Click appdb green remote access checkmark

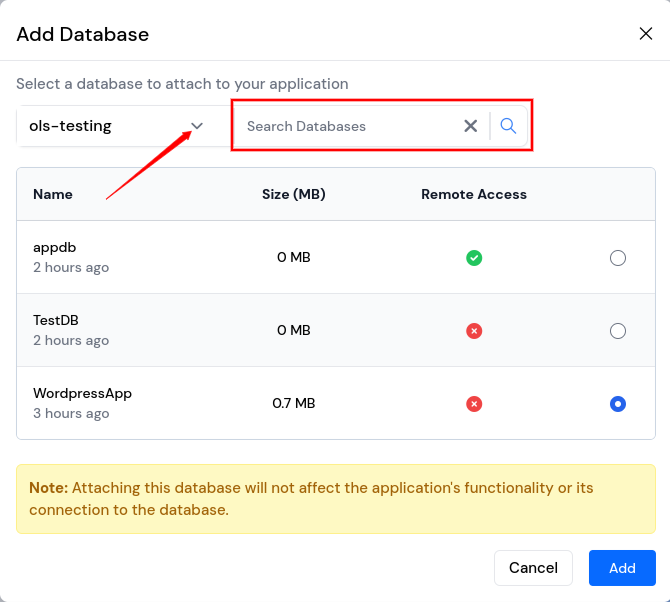click(474, 258)
